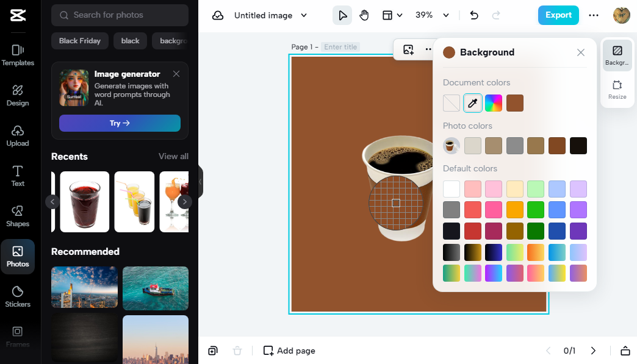This screenshot has width=637, height=364.
Task: Open View all recents link
Action: point(173,156)
